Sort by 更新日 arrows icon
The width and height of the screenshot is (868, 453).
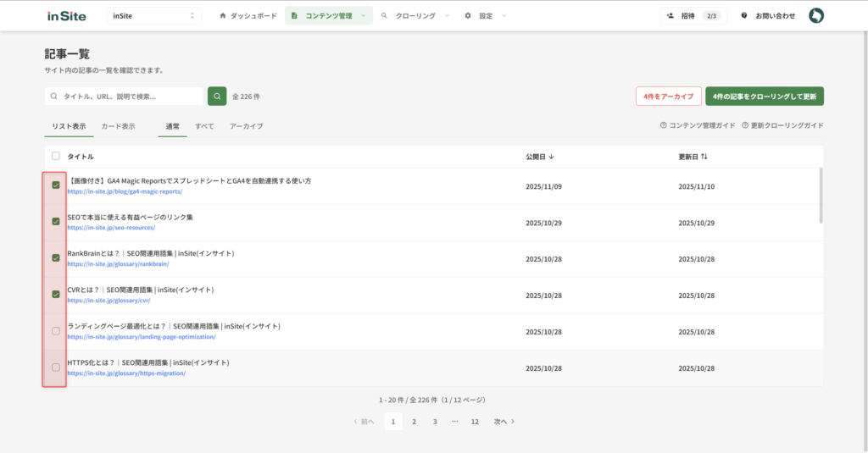point(704,157)
